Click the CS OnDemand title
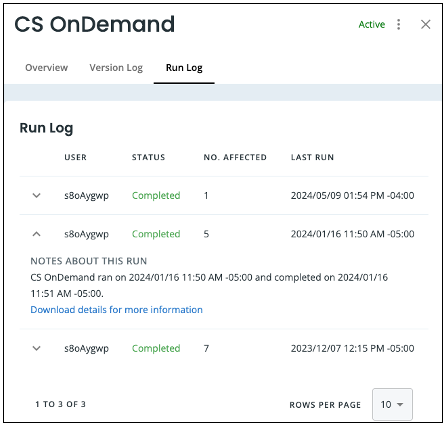The height and width of the screenshot is (427, 446). [95, 24]
